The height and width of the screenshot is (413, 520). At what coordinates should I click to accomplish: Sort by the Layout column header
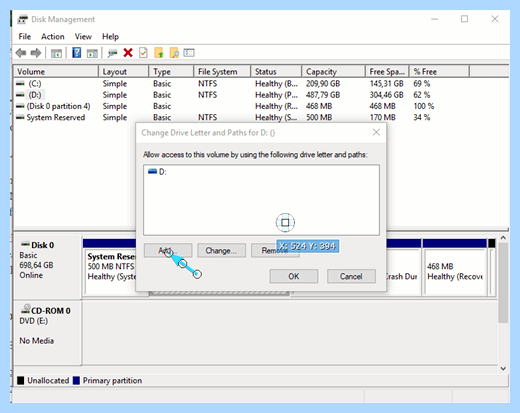tap(123, 71)
